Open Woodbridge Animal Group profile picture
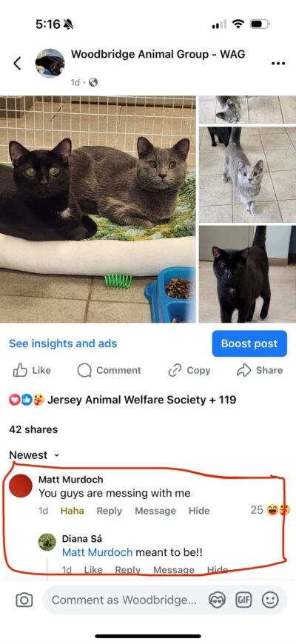 coord(50,63)
